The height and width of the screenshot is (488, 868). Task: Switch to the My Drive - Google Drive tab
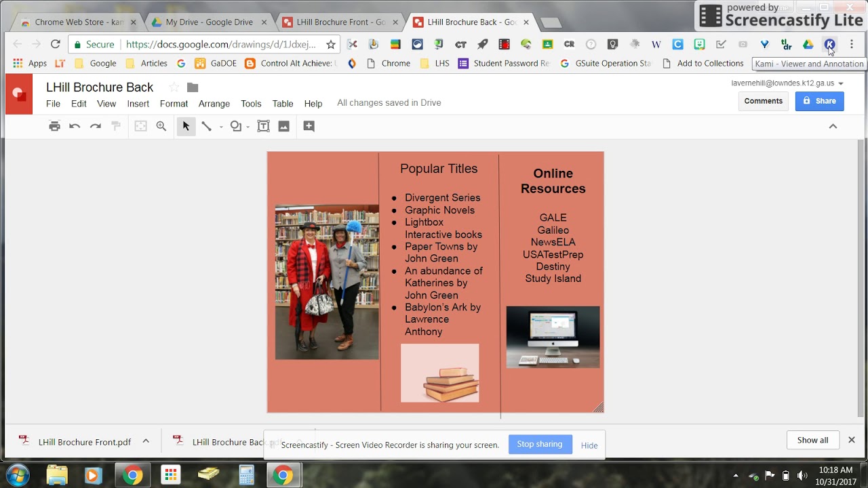pyautogui.click(x=209, y=22)
